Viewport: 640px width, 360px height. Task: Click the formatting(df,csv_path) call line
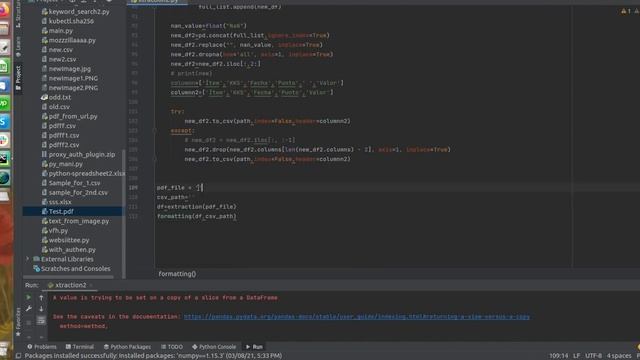197,216
